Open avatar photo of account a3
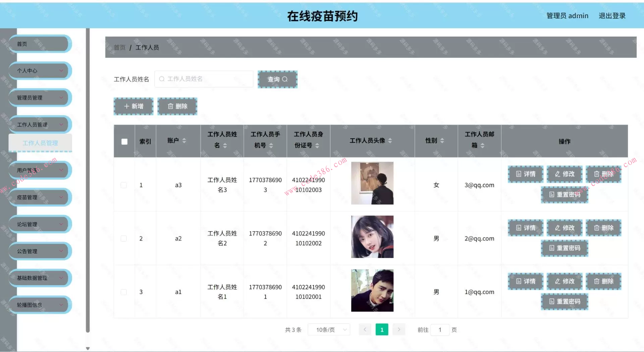 [372, 183]
